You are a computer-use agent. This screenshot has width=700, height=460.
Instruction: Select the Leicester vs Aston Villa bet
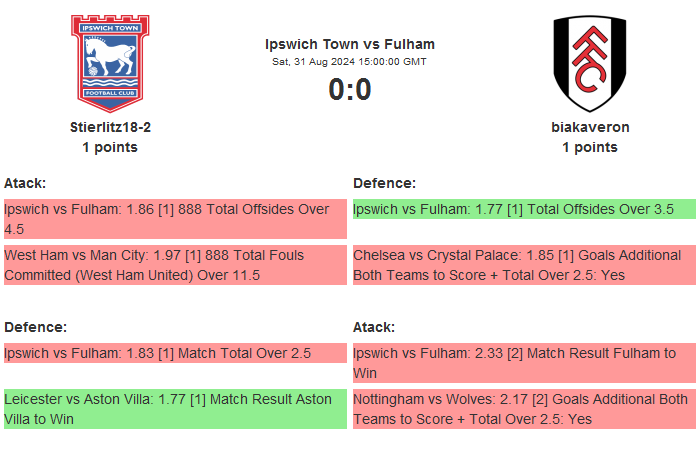point(174,409)
